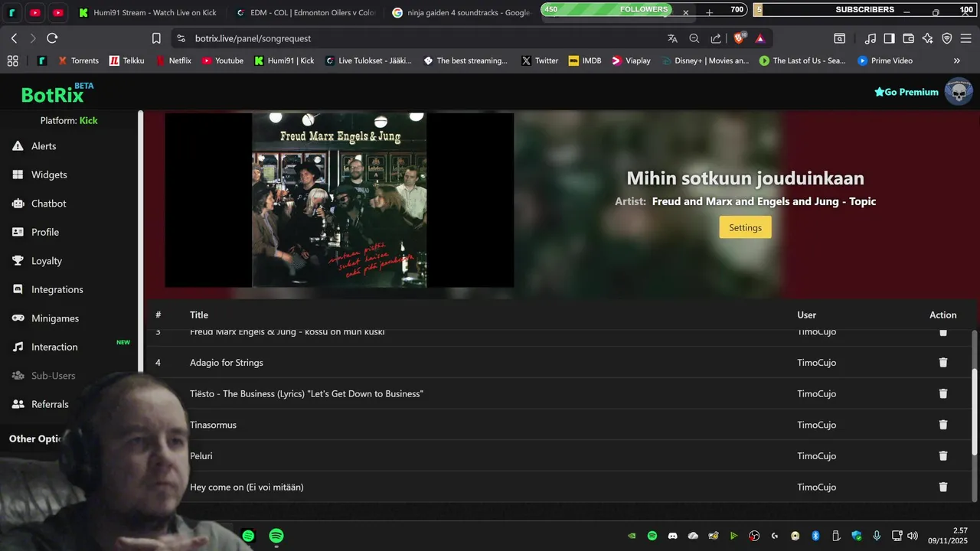Viewport: 980px width, 551px height.
Task: Click the Minigames gamepad icon
Action: [18, 318]
